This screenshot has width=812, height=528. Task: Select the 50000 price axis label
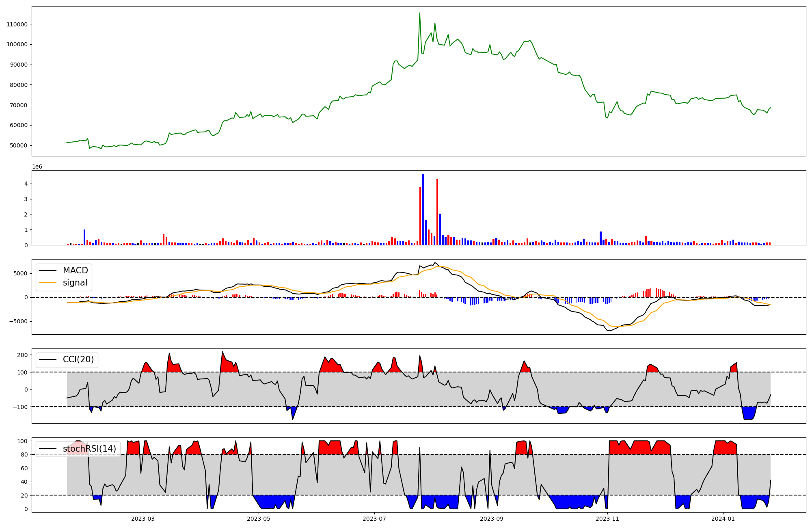[19, 145]
